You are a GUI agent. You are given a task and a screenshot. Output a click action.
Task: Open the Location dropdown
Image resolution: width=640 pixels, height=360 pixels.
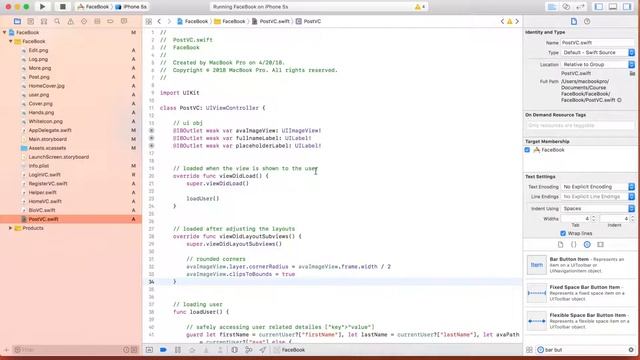click(x=598, y=64)
